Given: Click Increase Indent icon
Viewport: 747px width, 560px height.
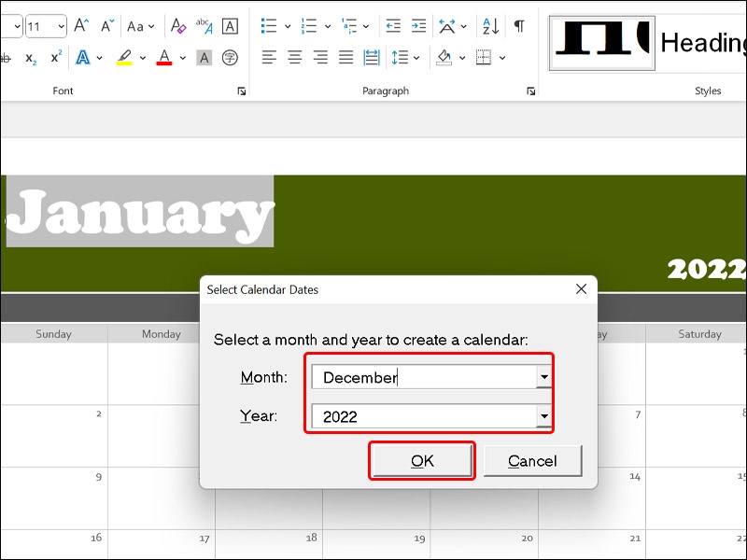Looking at the screenshot, I should tap(418, 26).
